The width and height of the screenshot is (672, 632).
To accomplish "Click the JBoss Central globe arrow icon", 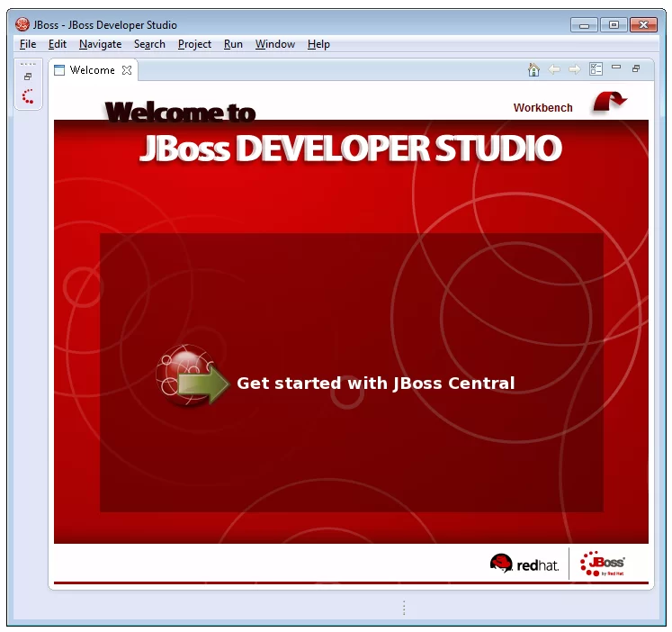I will [x=193, y=376].
